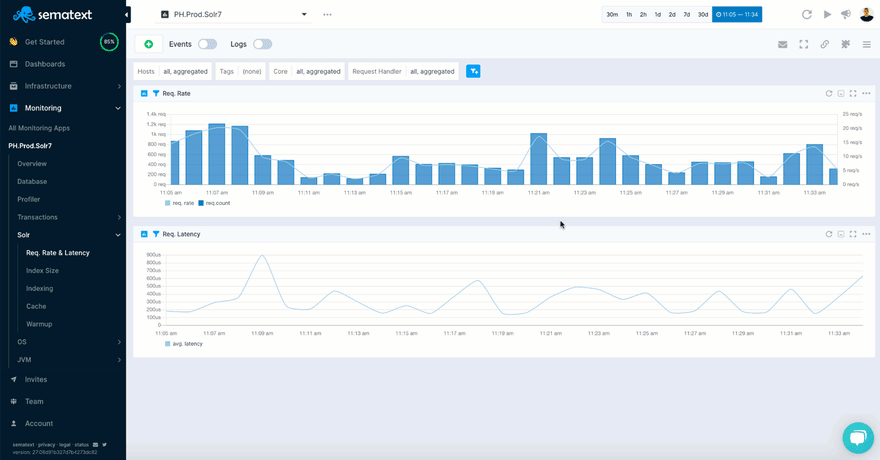Open the chat support bubble
This screenshot has width=880, height=460.
point(858,438)
